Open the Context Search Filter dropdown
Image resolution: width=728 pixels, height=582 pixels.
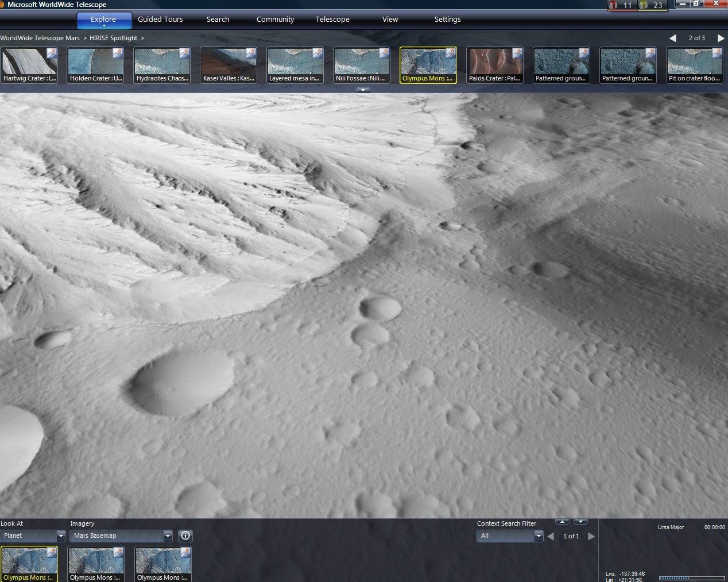(538, 535)
